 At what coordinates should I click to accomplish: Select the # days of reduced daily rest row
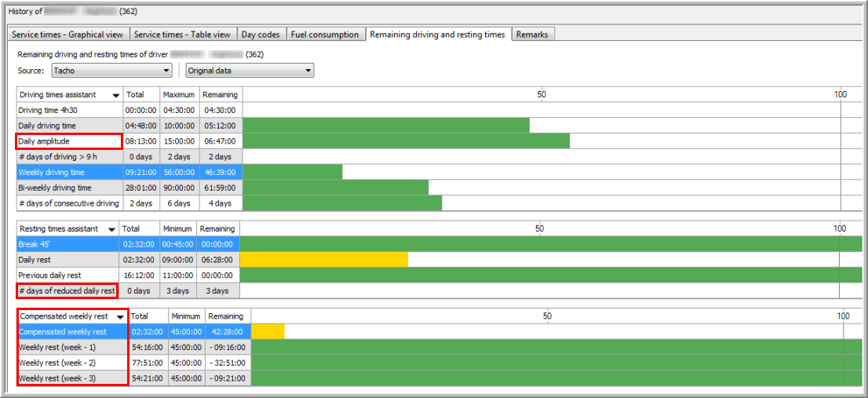click(x=67, y=290)
